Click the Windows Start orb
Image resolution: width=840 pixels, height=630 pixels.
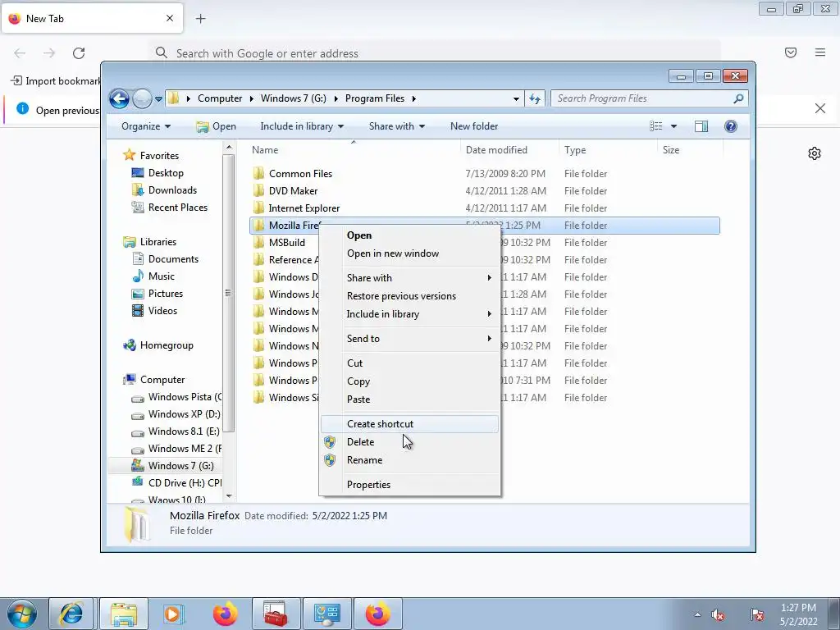point(21,614)
